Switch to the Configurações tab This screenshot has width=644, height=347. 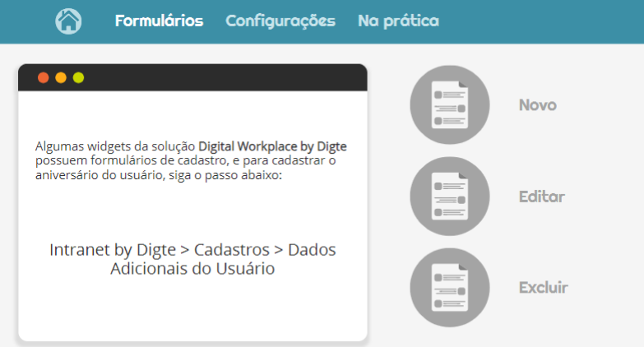(x=280, y=21)
